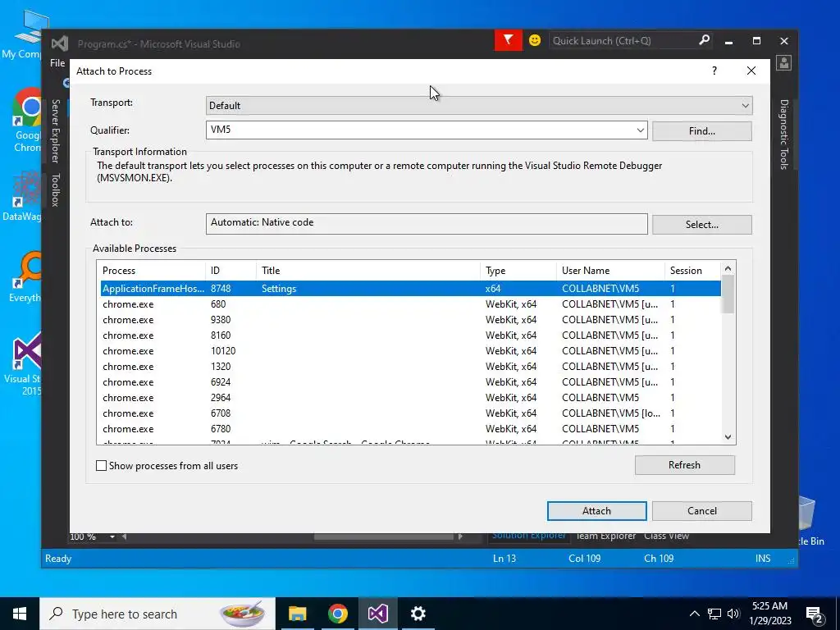Select chrome.exe process with ID 1320
This screenshot has width=840, height=630.
pos(410,366)
